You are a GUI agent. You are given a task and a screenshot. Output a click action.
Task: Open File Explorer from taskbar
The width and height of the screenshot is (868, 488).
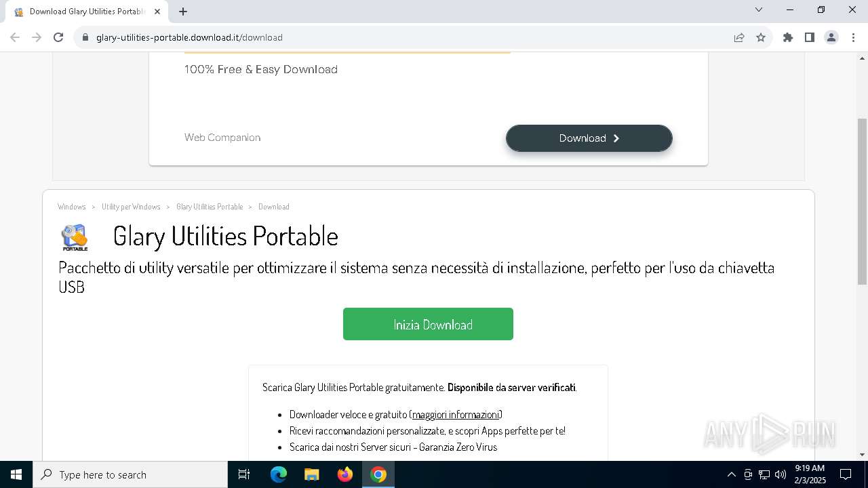(x=312, y=474)
